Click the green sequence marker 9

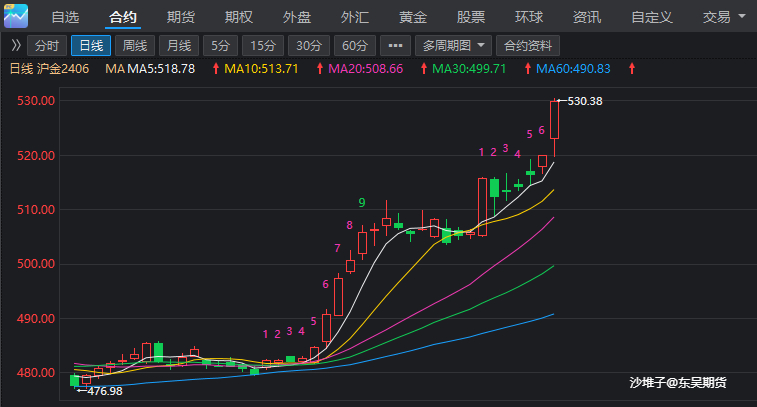[x=362, y=203]
